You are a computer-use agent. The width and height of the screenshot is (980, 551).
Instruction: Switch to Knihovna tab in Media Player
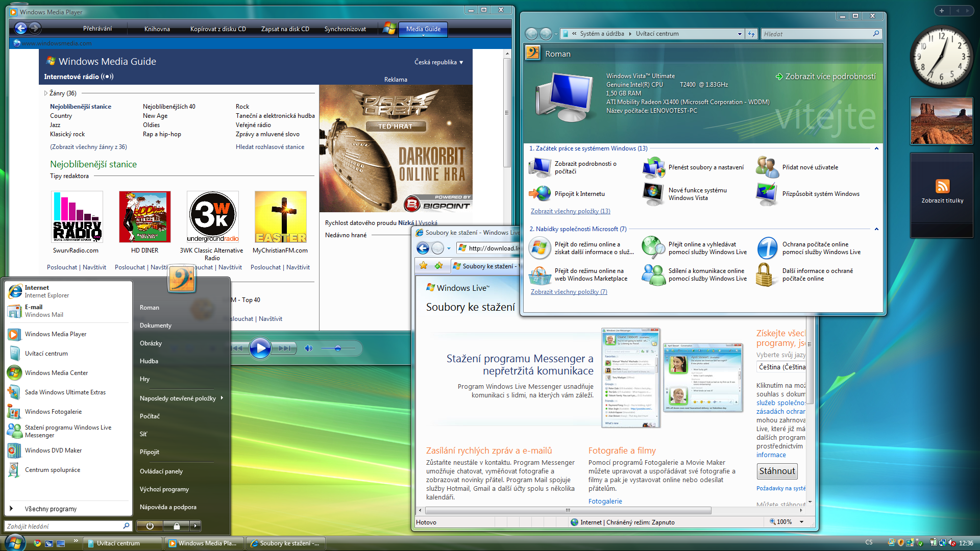click(157, 29)
